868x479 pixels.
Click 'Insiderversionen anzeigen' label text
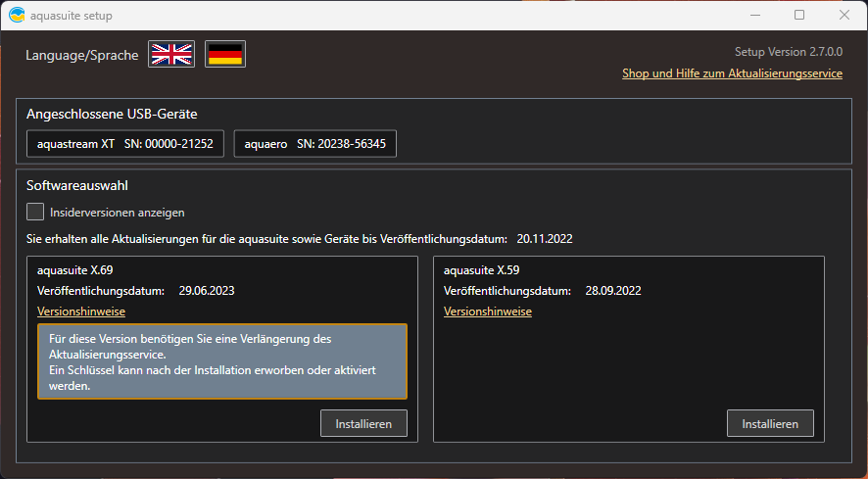point(118,213)
